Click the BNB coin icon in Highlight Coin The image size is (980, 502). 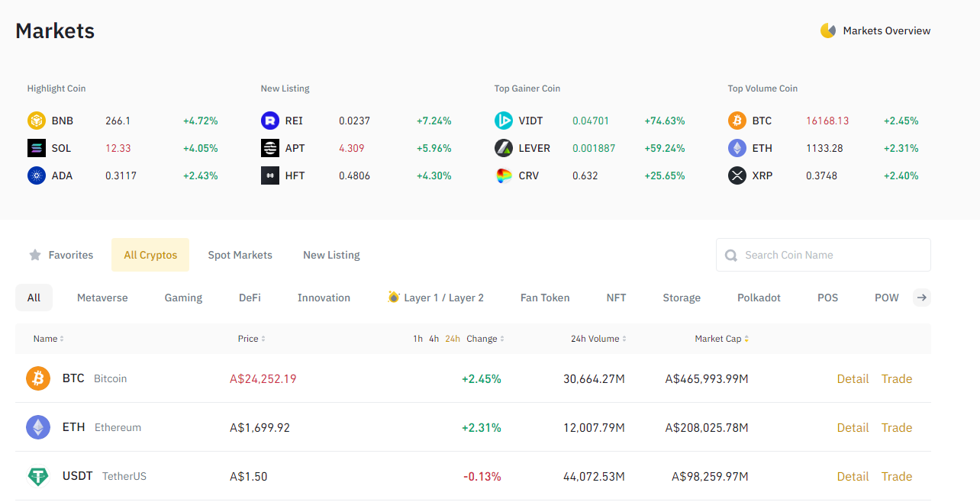click(37, 121)
